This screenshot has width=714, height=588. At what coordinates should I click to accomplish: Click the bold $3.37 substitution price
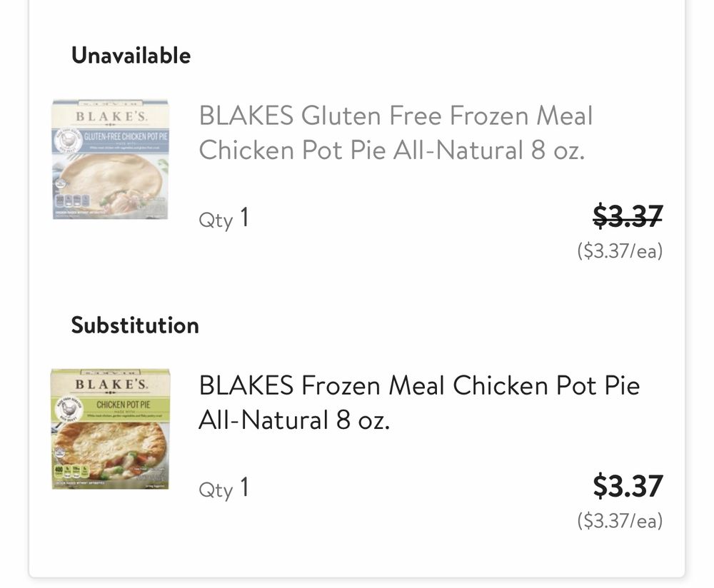(628, 486)
